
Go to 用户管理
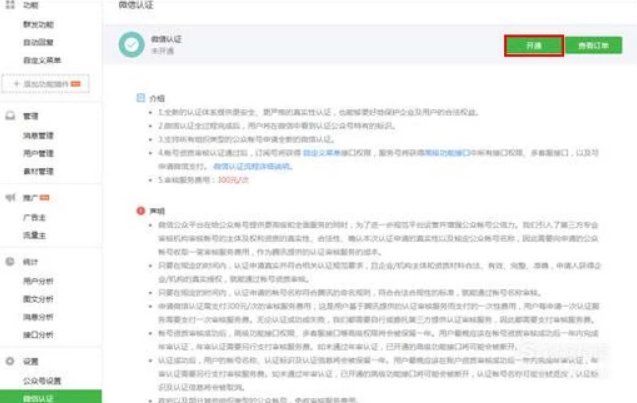pos(38,153)
